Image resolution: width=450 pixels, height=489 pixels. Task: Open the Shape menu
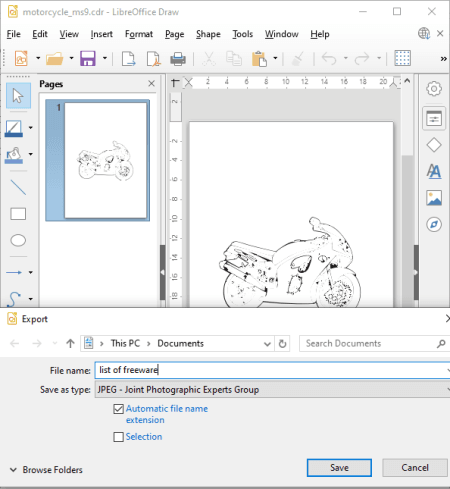[x=208, y=34]
